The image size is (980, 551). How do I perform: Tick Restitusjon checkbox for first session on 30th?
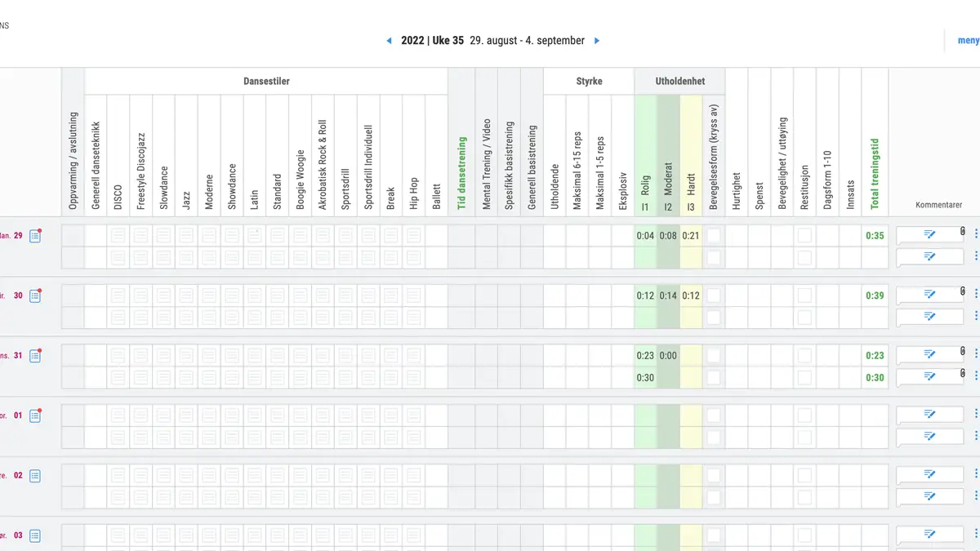805,295
